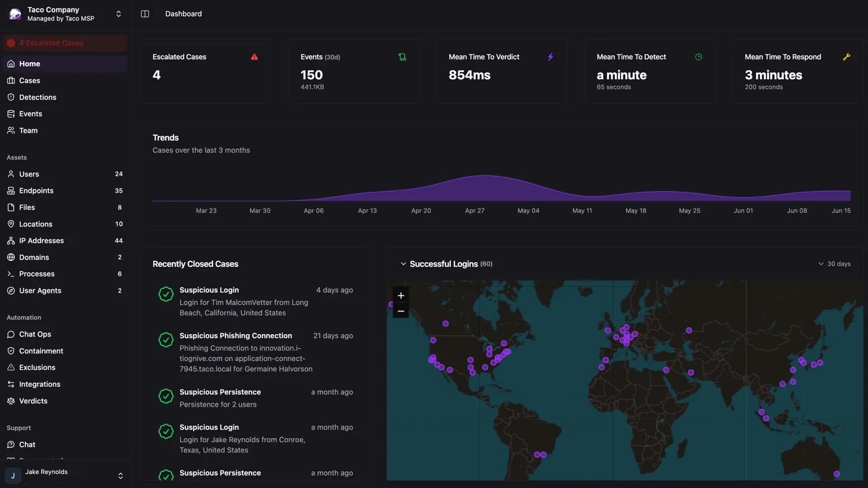Open the Home menu item
The height and width of the screenshot is (488, 868).
(x=29, y=63)
